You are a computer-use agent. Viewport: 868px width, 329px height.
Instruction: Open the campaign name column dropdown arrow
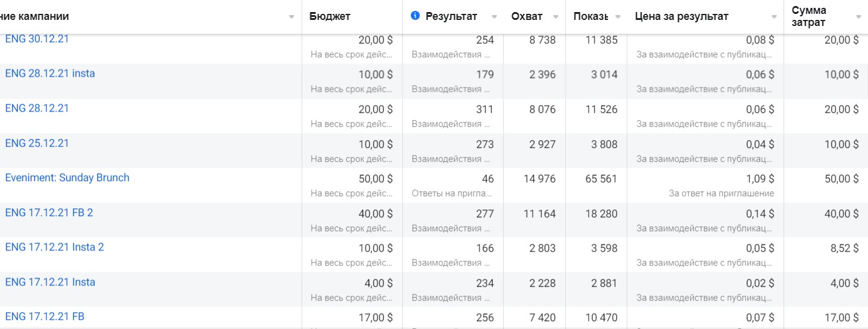tap(292, 17)
